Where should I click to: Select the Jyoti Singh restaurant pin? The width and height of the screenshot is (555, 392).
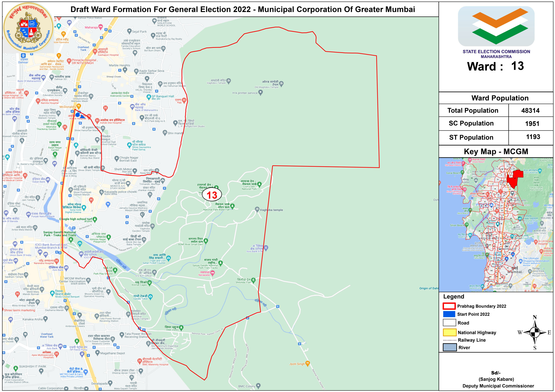tap(307, 363)
